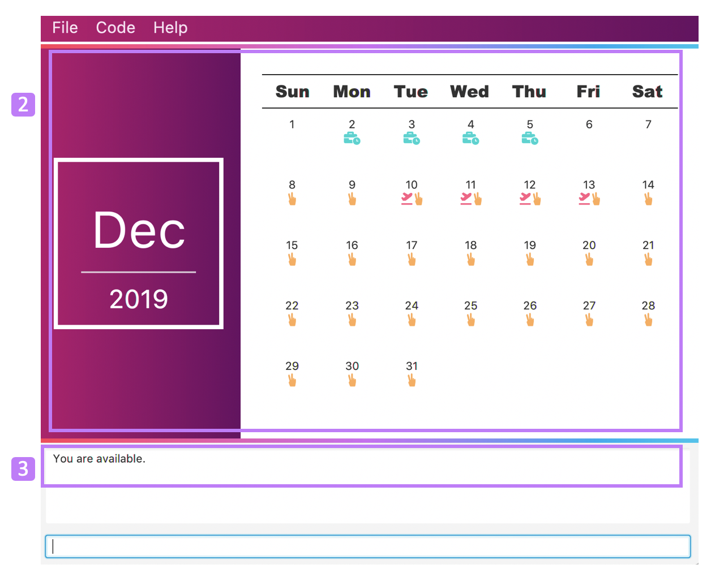This screenshot has width=728, height=577.
Task: Select date 23 in the calendar
Action: (x=352, y=305)
